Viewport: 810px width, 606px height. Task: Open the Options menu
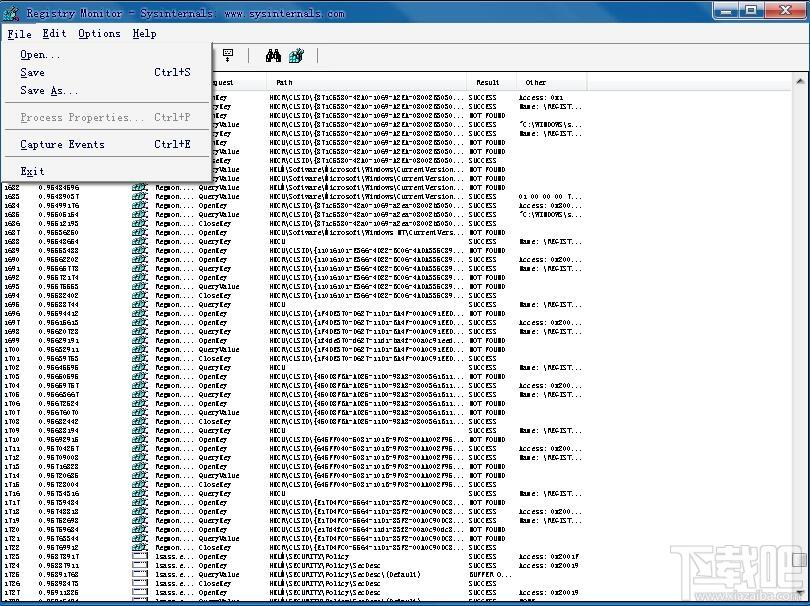point(99,33)
